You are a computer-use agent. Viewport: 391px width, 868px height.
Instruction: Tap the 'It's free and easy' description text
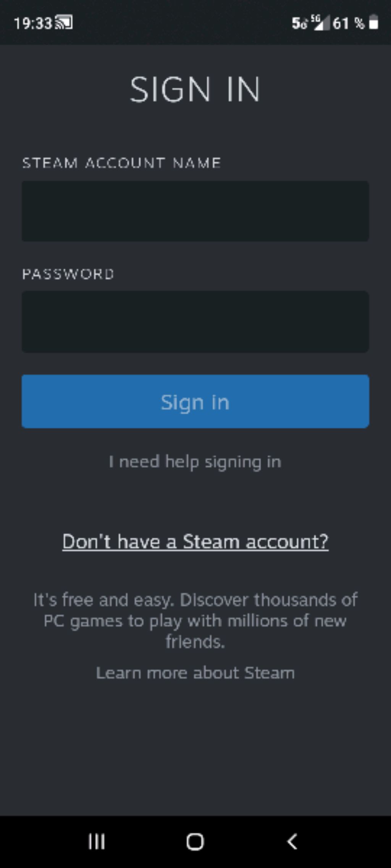click(x=195, y=621)
